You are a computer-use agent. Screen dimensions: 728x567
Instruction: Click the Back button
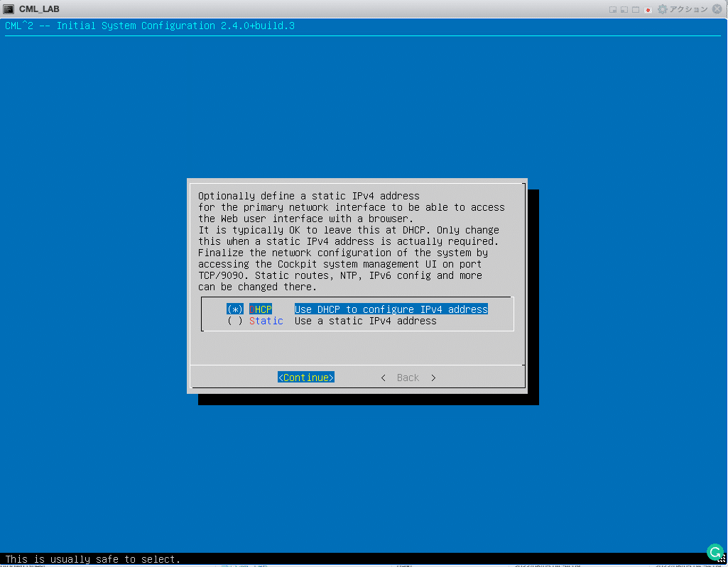coord(408,378)
